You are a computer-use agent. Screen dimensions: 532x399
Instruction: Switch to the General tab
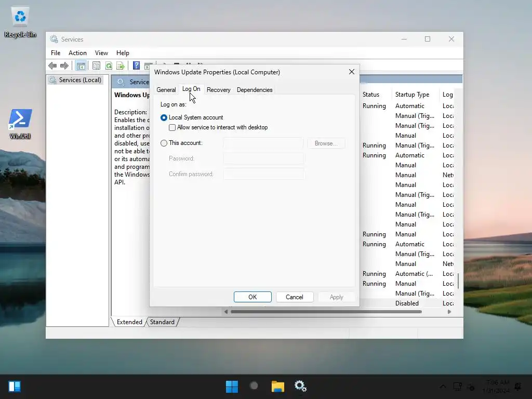pos(166,90)
